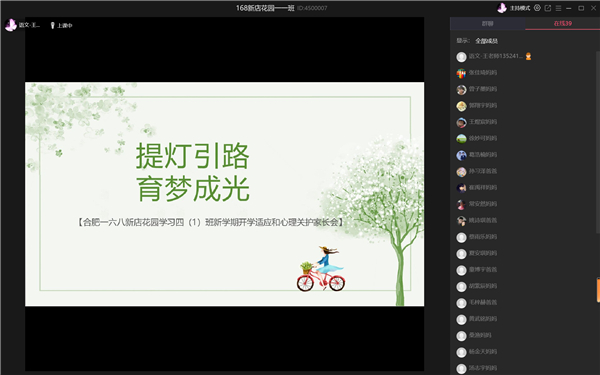
Task: Select member 王煜宸妈妈 name
Action: [483, 122]
